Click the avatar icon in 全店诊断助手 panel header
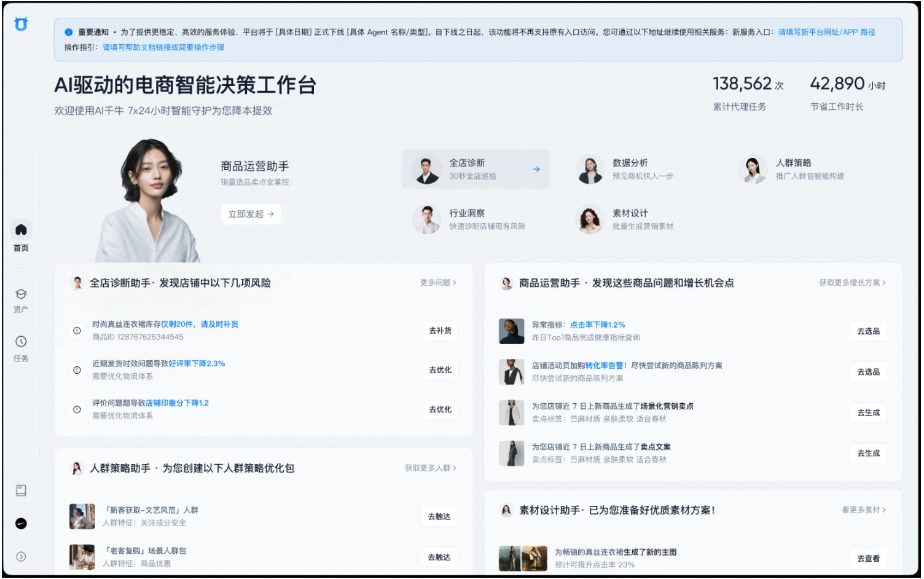924x579 pixels. click(77, 283)
